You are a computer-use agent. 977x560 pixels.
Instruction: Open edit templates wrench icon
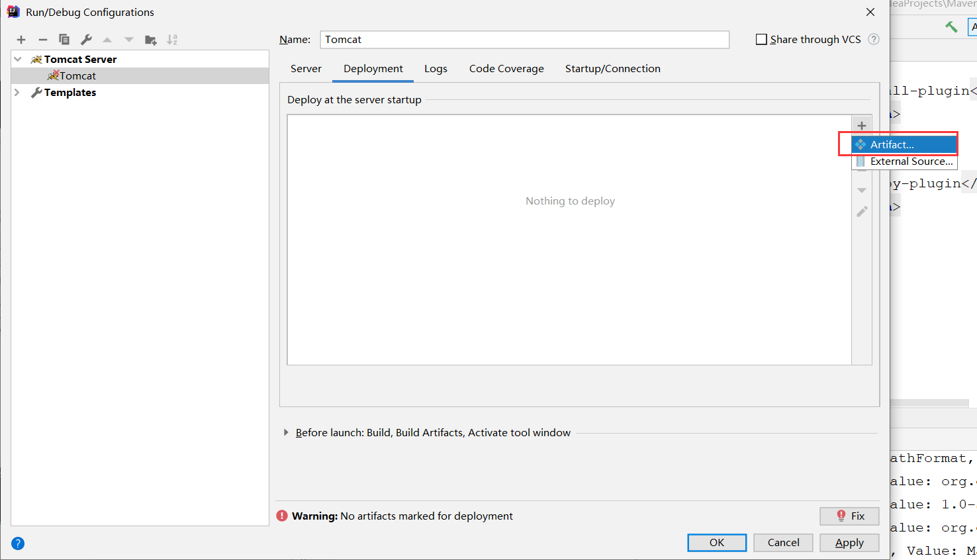point(86,40)
